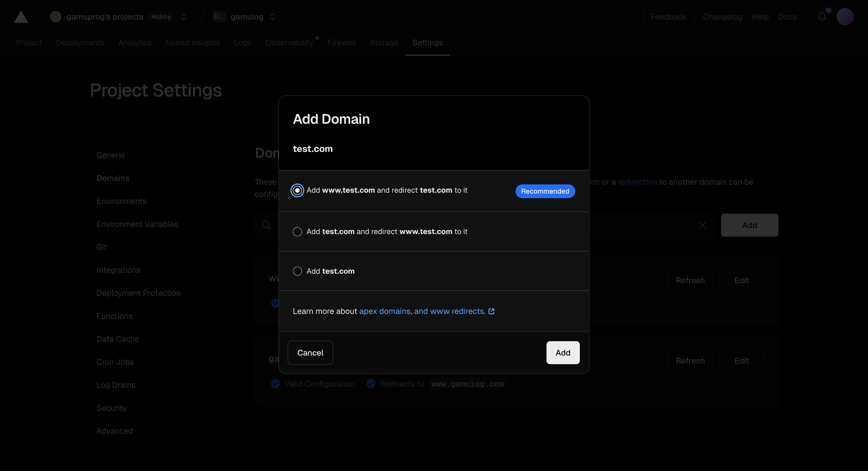Open Data Cache settings section
Image resolution: width=868 pixels, height=471 pixels.
point(118,339)
